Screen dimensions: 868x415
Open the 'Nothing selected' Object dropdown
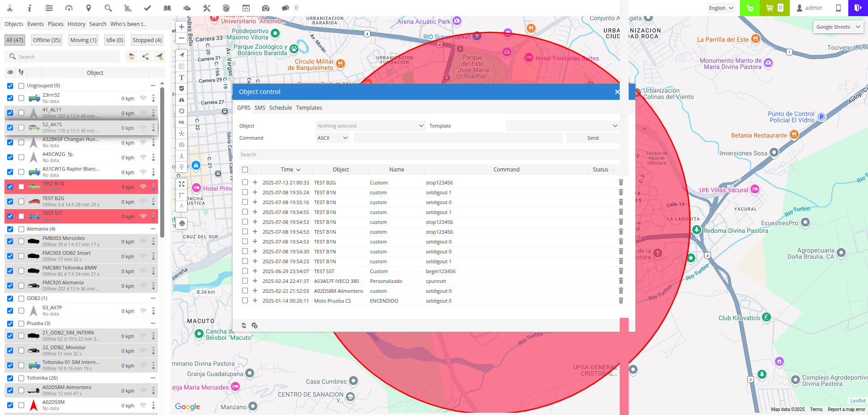(x=370, y=126)
